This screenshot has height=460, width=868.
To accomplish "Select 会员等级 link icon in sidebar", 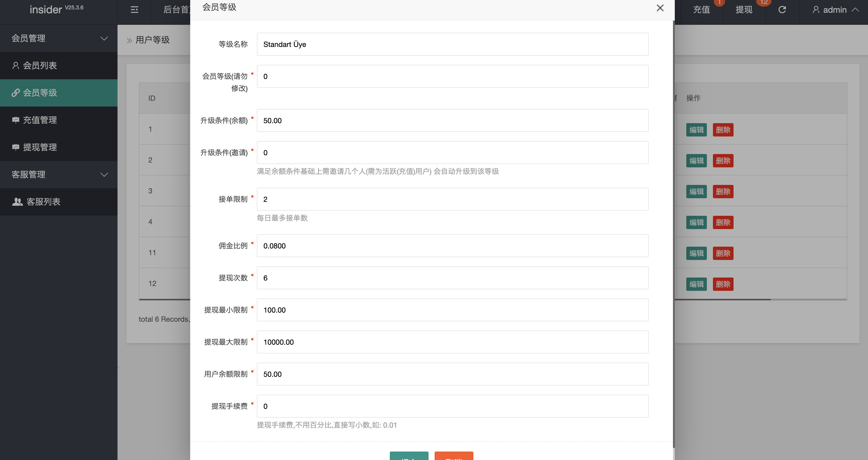I will pos(15,93).
